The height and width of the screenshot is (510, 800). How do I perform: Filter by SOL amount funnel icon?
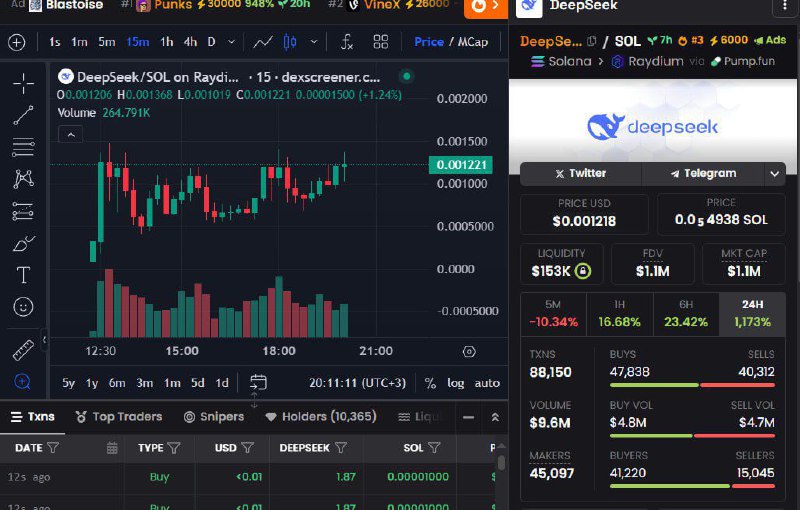click(x=434, y=448)
